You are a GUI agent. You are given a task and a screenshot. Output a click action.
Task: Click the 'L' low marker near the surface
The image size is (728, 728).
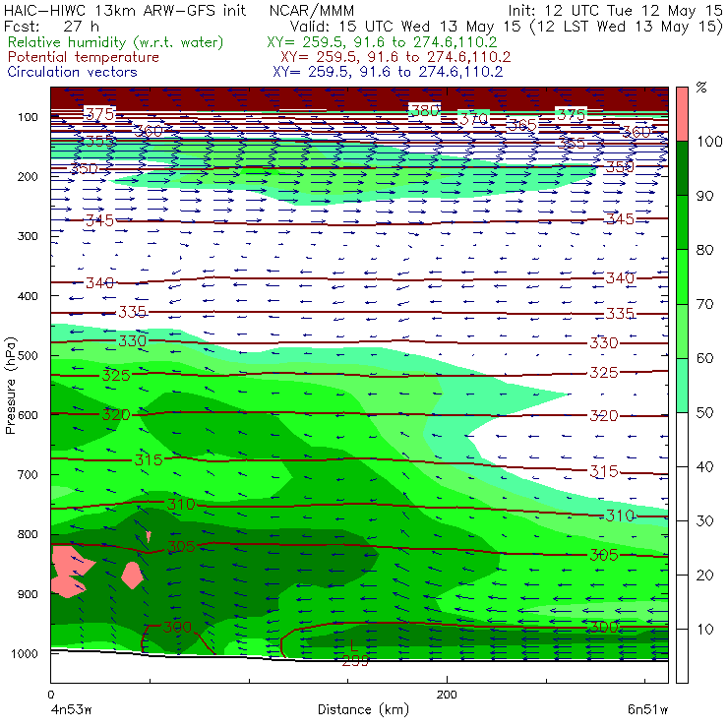353,645
